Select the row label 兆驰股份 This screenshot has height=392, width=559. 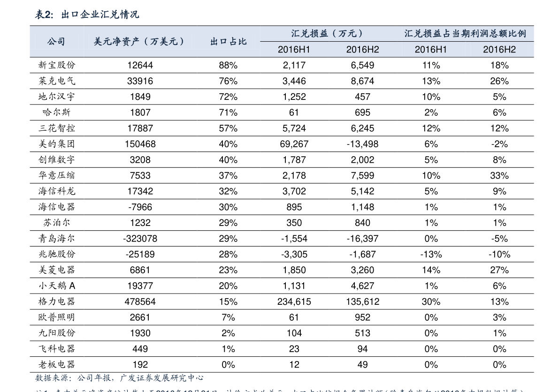point(57,254)
